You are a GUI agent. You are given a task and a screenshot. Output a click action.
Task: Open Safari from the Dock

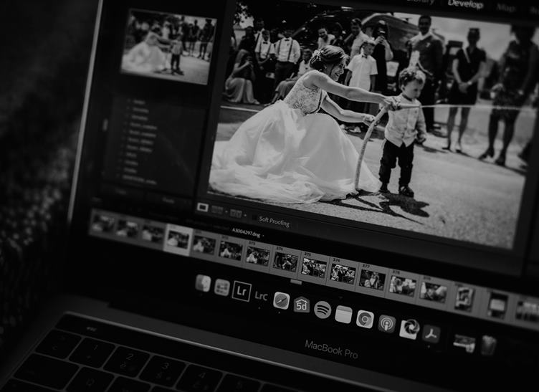pos(282,300)
